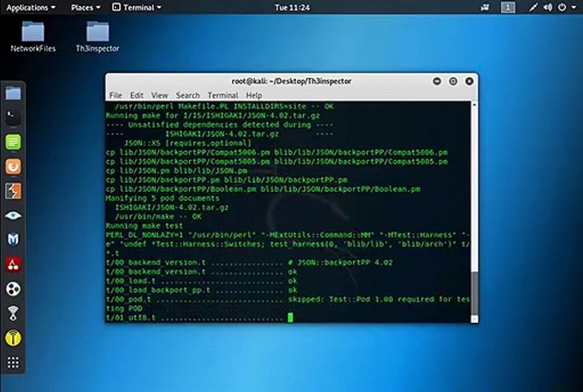
Task: Open the green notes application in dock
Action: click(13, 142)
